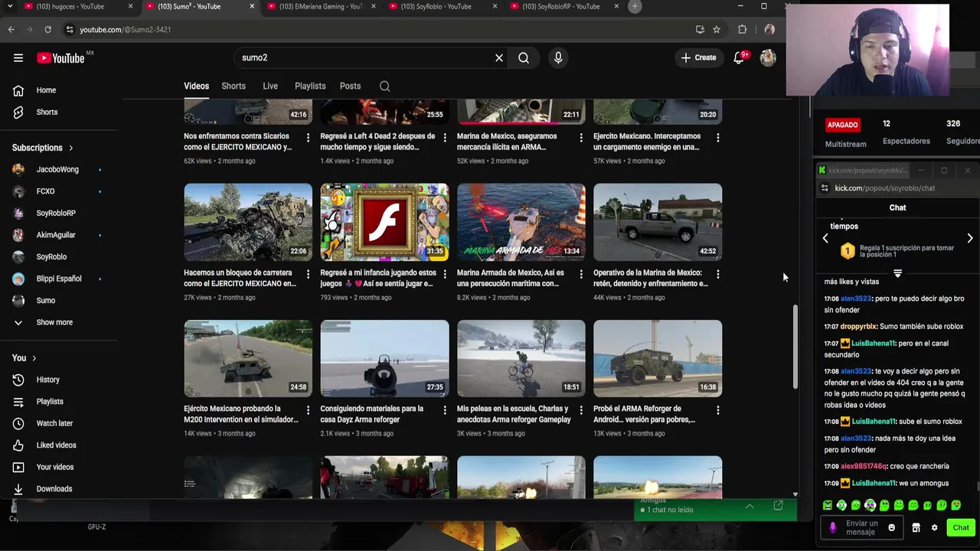Viewport: 980px width, 551px height.
Task: Open options for 'Probé el ARMA Reforger' video
Action: (717, 410)
